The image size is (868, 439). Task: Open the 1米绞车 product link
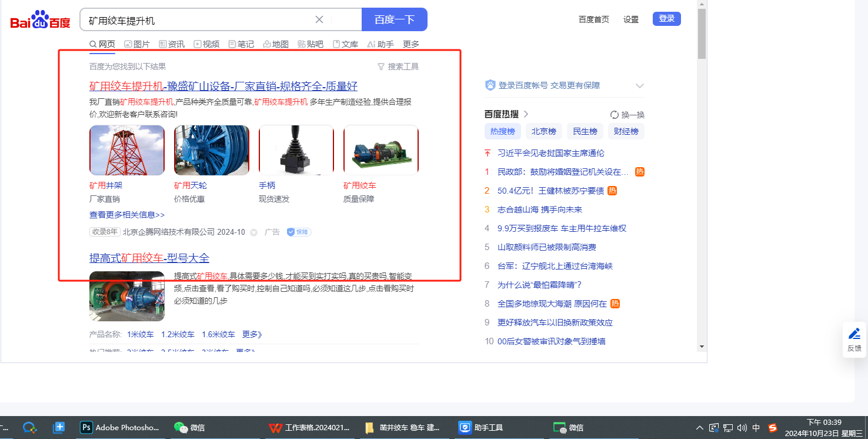coord(141,334)
